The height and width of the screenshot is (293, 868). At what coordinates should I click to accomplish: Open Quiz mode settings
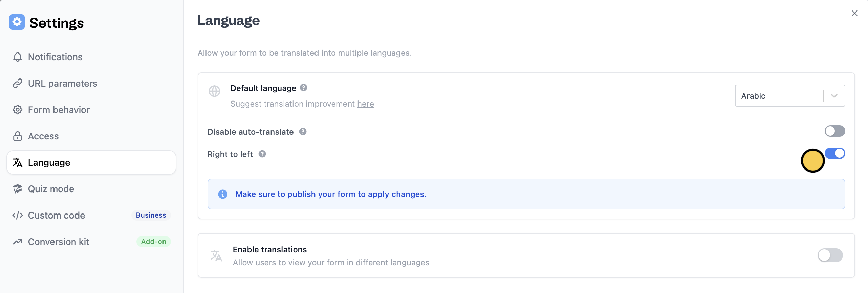91,189
